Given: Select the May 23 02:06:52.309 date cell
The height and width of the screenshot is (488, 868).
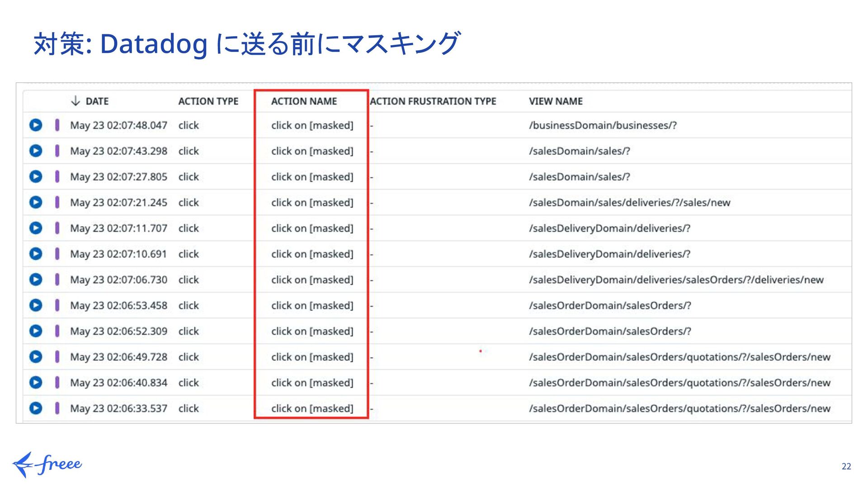Looking at the screenshot, I should click(118, 331).
